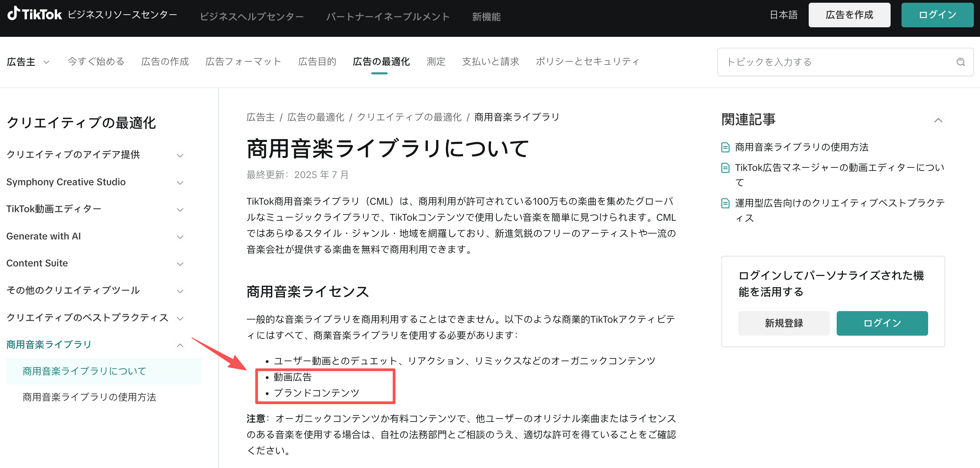Select 広告フォーマット tab
Viewport: 980px width, 468px height.
click(x=243, y=61)
